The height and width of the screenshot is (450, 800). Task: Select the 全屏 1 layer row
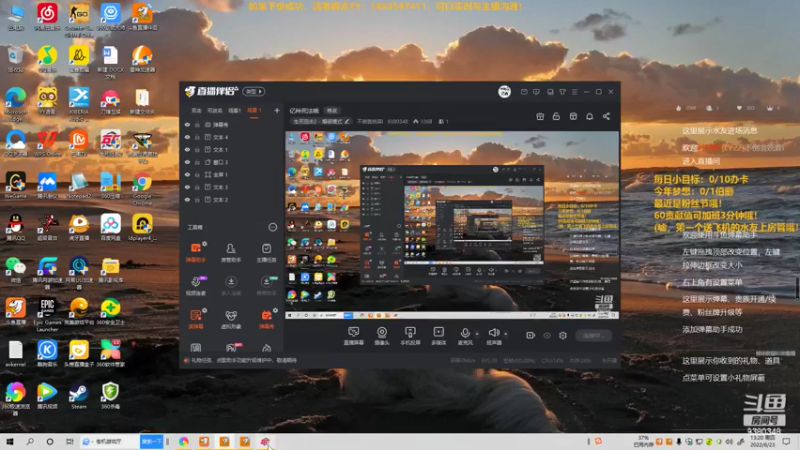click(x=232, y=174)
